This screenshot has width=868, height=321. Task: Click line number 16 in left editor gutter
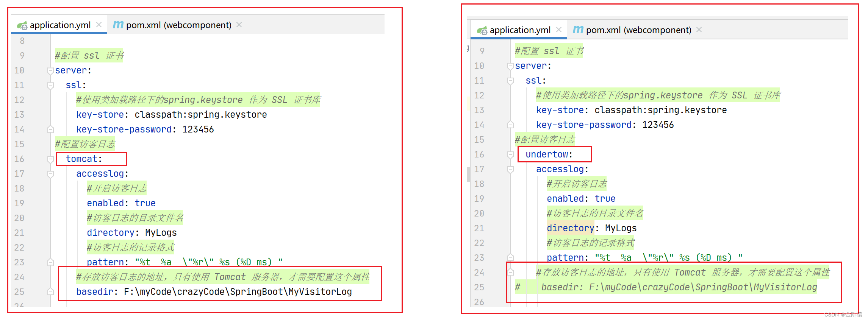click(19, 159)
